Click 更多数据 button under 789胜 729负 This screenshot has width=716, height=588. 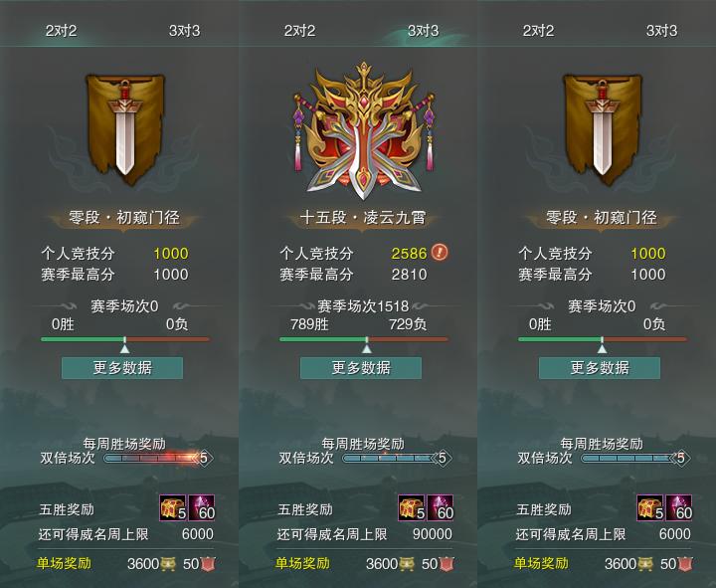[x=361, y=368]
